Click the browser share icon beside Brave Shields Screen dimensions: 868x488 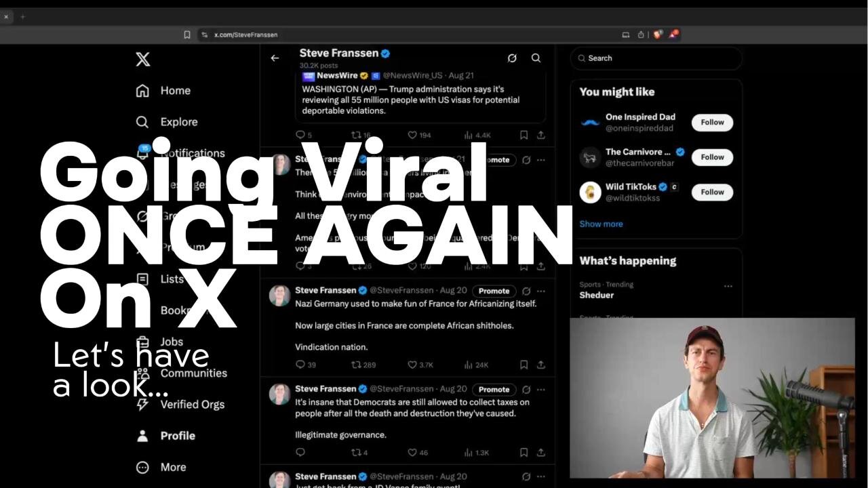pyautogui.click(x=641, y=35)
